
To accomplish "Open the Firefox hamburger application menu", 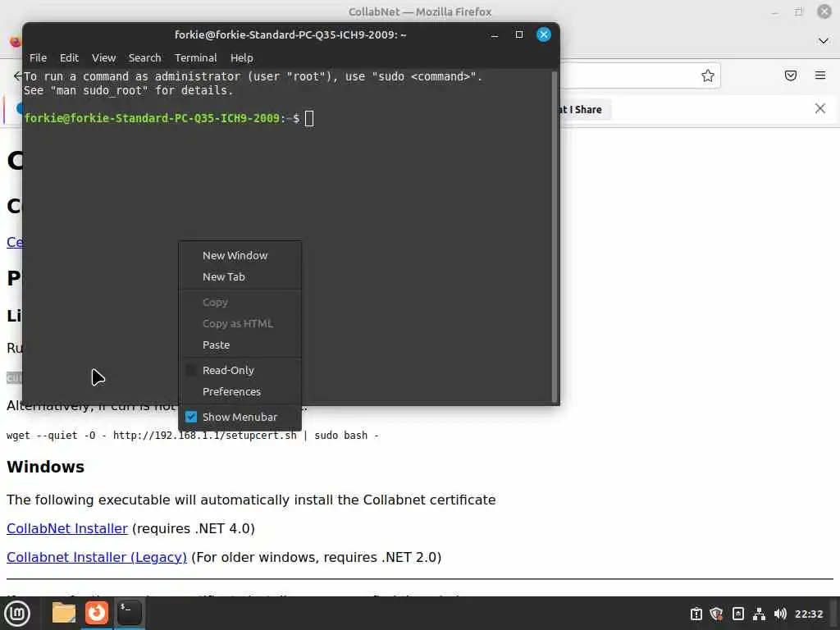I will click(x=820, y=75).
